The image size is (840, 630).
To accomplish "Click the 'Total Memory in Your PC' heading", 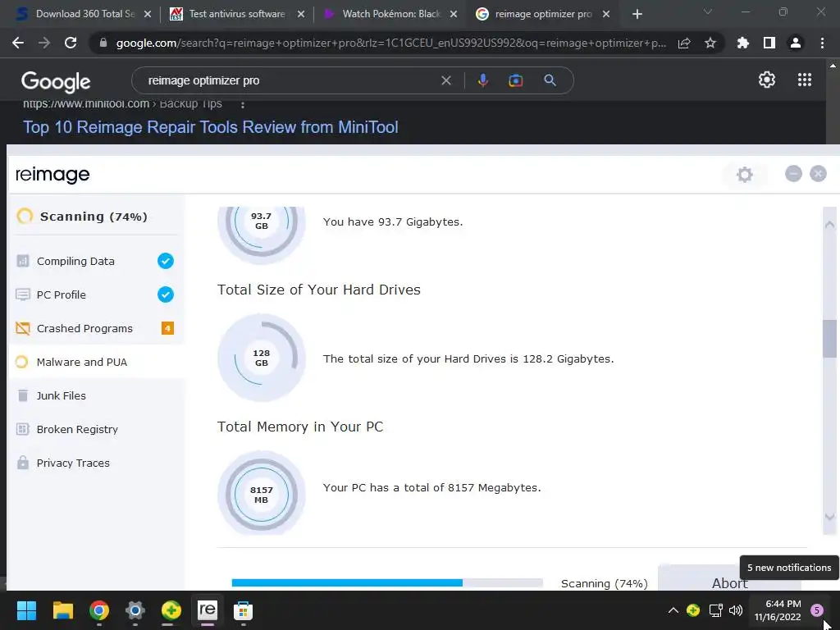I will [x=300, y=427].
